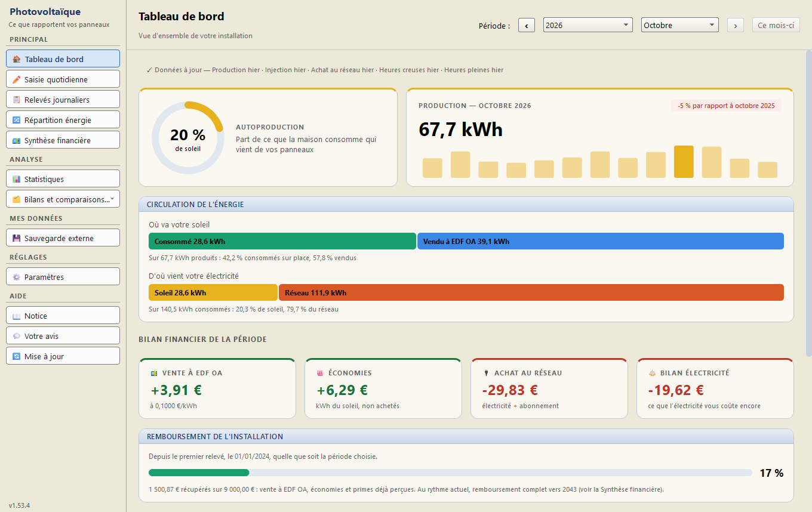Click the highlighted dark bar in the production chart
Screen dimensions: 812x512
coord(684,162)
